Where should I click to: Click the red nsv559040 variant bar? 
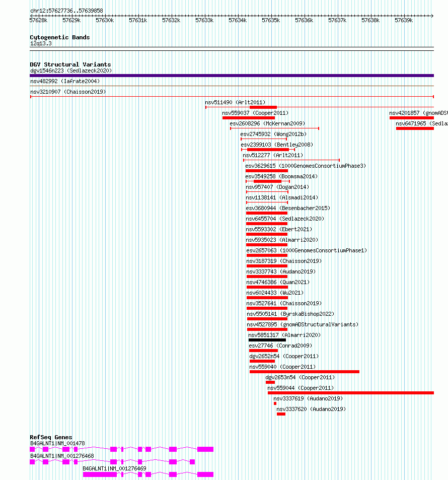tap(305, 372)
